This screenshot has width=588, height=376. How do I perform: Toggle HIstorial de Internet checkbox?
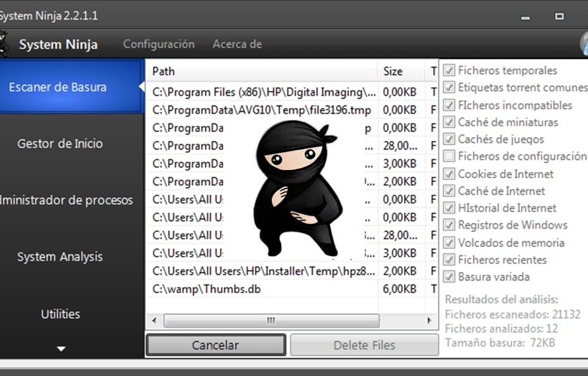[449, 208]
